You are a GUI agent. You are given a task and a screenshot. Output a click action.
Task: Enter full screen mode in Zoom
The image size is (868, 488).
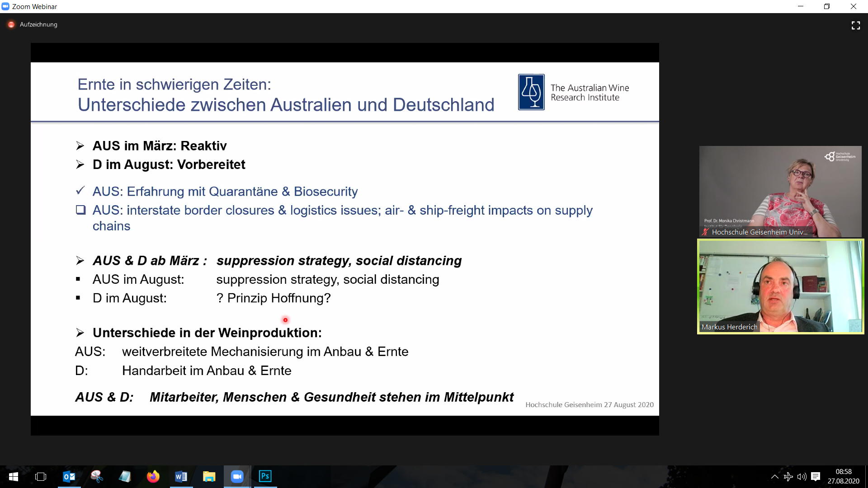click(855, 25)
